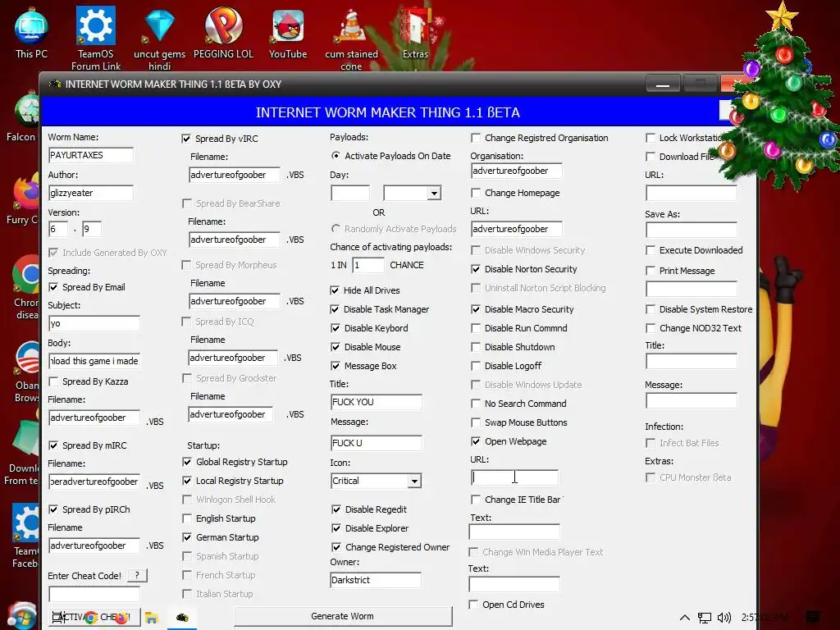This screenshot has height=630, width=840.
Task: Expand the payload month dropdown
Action: [434, 193]
